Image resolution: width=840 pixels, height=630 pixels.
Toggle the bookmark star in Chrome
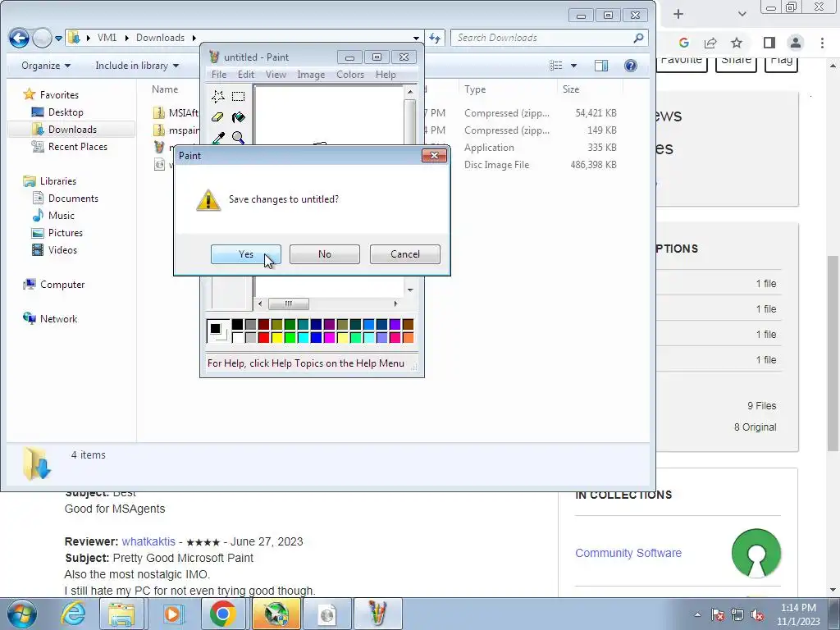point(737,43)
